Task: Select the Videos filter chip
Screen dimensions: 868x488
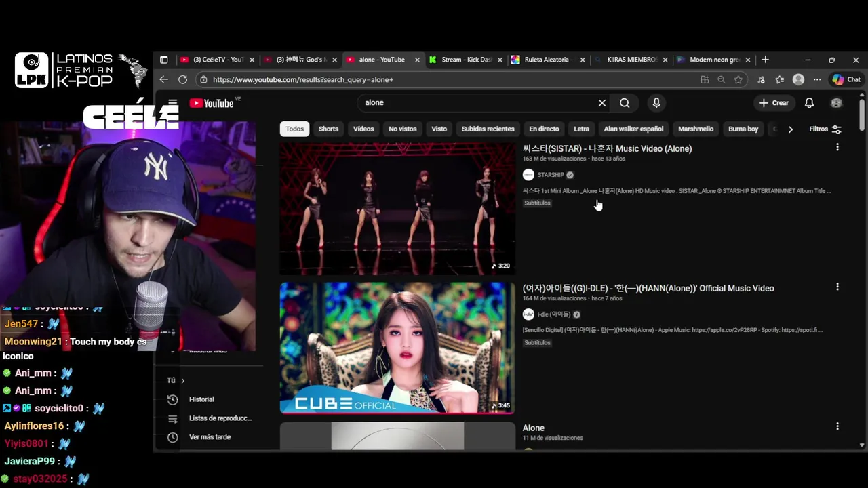Action: coord(363,129)
